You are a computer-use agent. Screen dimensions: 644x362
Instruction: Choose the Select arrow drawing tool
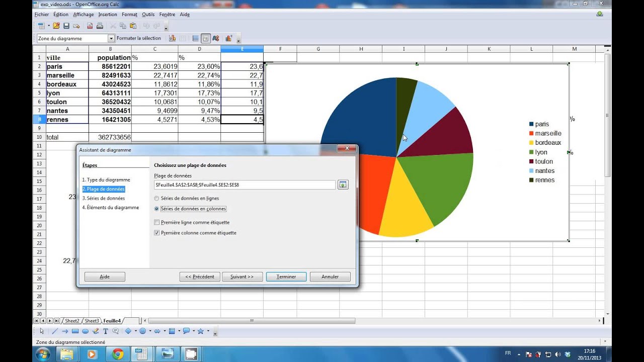point(42,331)
